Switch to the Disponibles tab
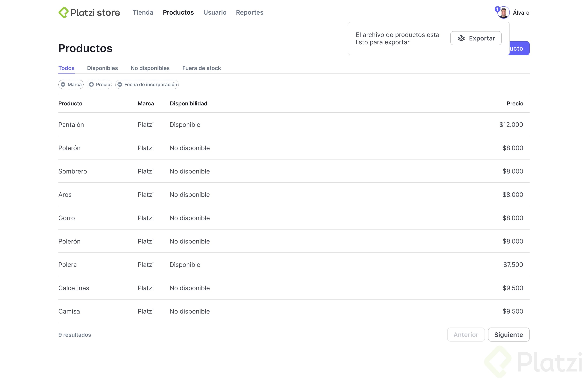The image size is (588, 382). tap(102, 68)
